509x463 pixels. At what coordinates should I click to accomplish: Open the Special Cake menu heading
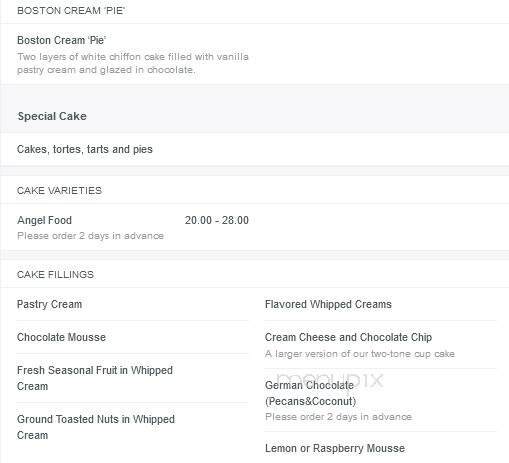point(52,116)
